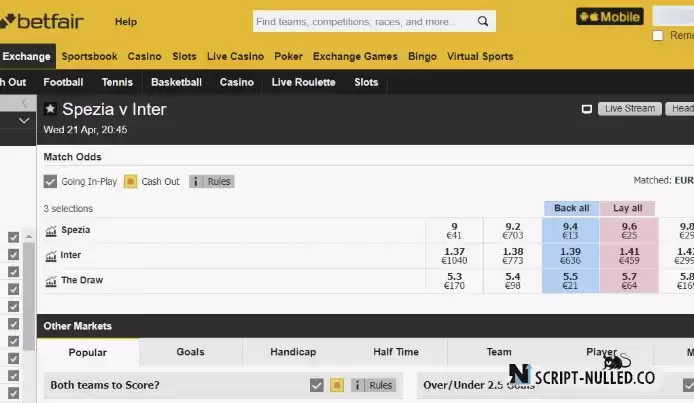Image resolution: width=694 pixels, height=403 pixels.
Task: Lay Inter at 1.41
Action: [629, 256]
